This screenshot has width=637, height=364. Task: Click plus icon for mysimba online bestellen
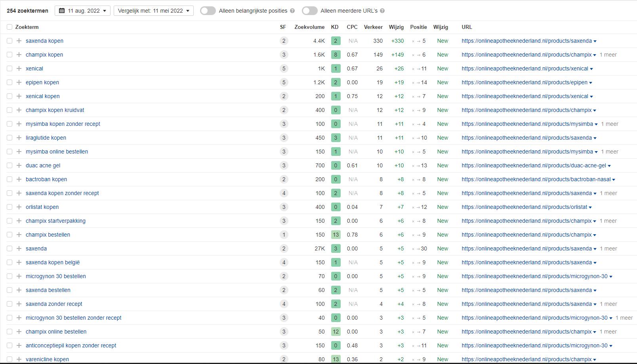pyautogui.click(x=19, y=152)
